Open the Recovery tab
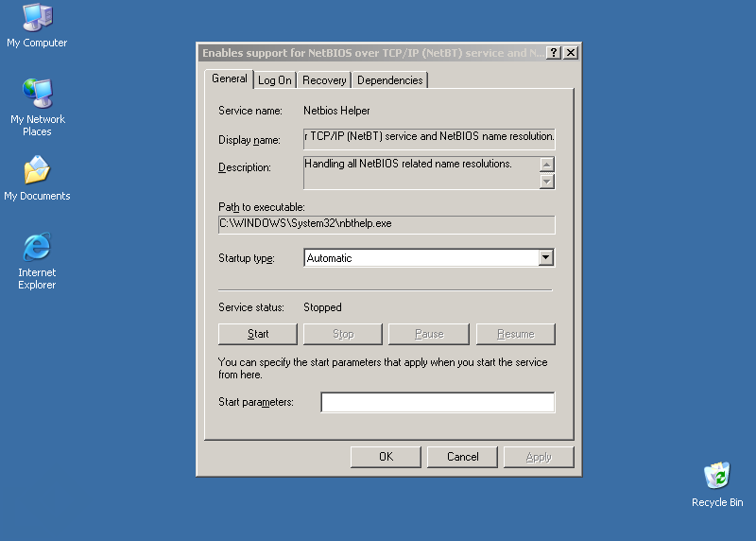The image size is (756, 541). pyautogui.click(x=324, y=80)
